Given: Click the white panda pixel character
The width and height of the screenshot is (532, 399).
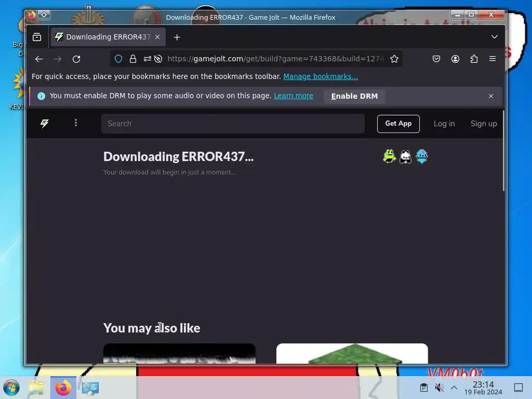Looking at the screenshot, I should (405, 157).
